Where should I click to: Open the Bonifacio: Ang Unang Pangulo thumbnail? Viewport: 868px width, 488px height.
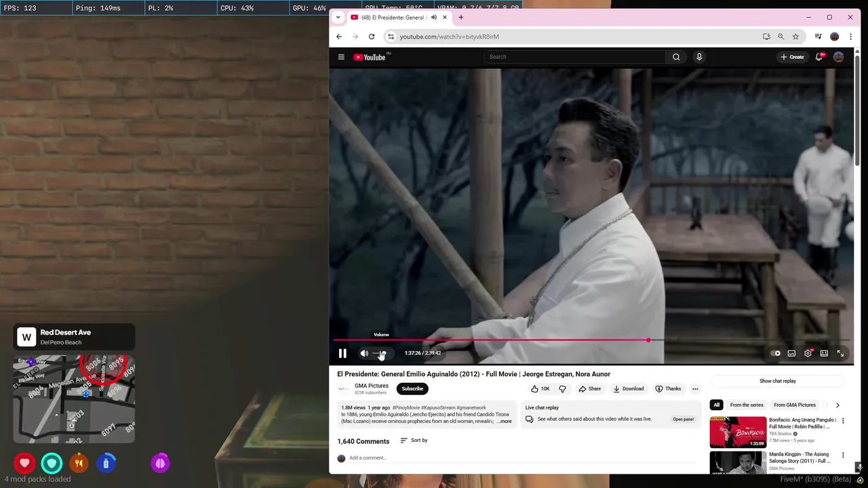[x=738, y=432]
